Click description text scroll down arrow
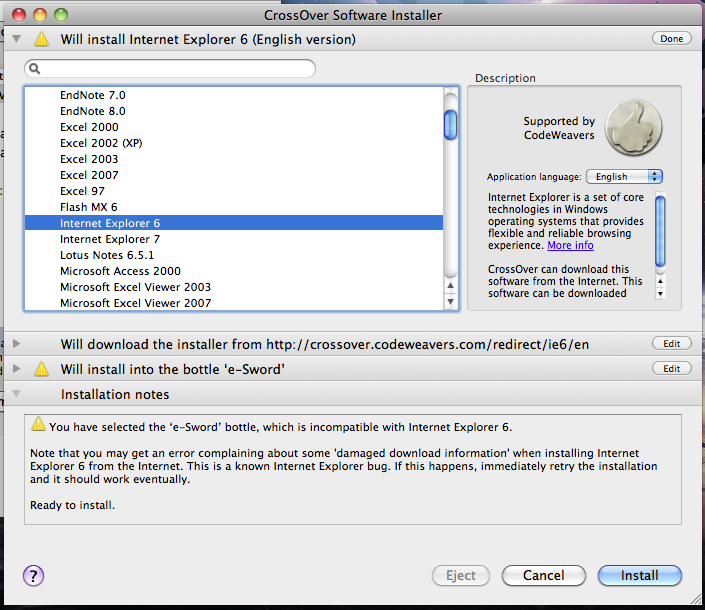705x610 pixels. point(660,294)
